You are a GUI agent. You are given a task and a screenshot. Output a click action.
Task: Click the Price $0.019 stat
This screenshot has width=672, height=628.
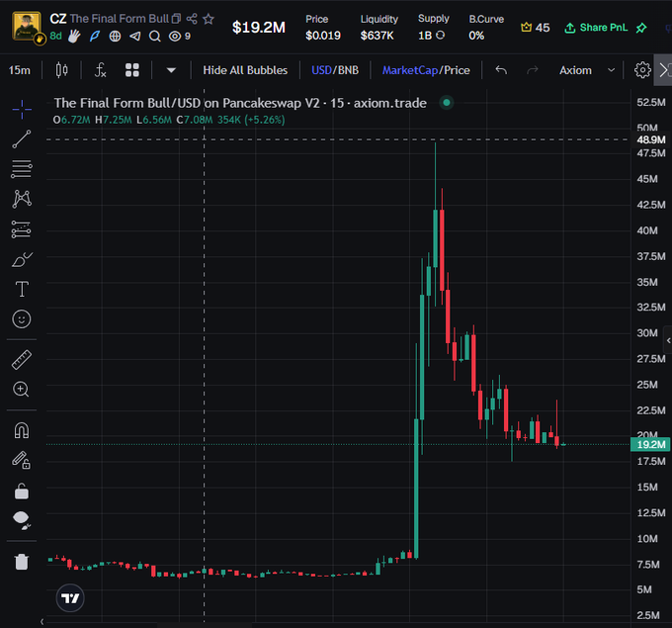[323, 28]
